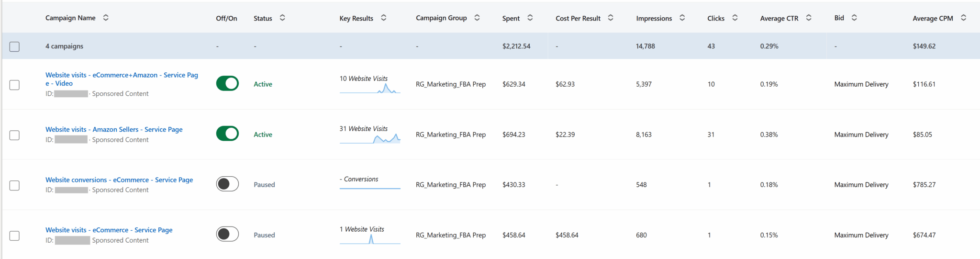Turn on Website visits eCommerce campaign toggle
The height and width of the screenshot is (259, 980).
tap(227, 234)
